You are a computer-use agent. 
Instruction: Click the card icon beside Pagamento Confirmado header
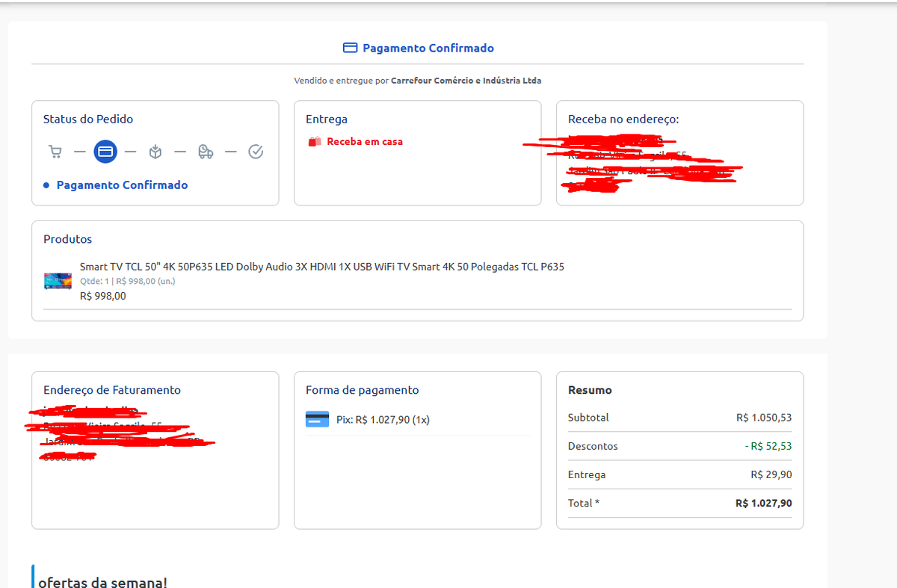point(350,48)
